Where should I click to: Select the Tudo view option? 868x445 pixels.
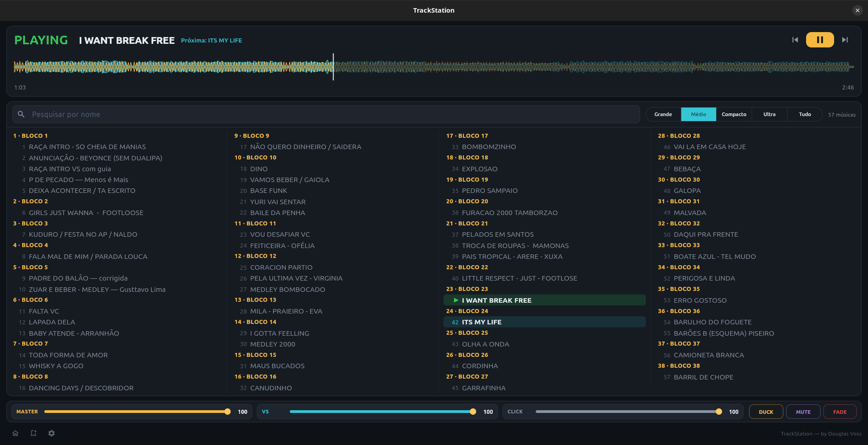[805, 114]
